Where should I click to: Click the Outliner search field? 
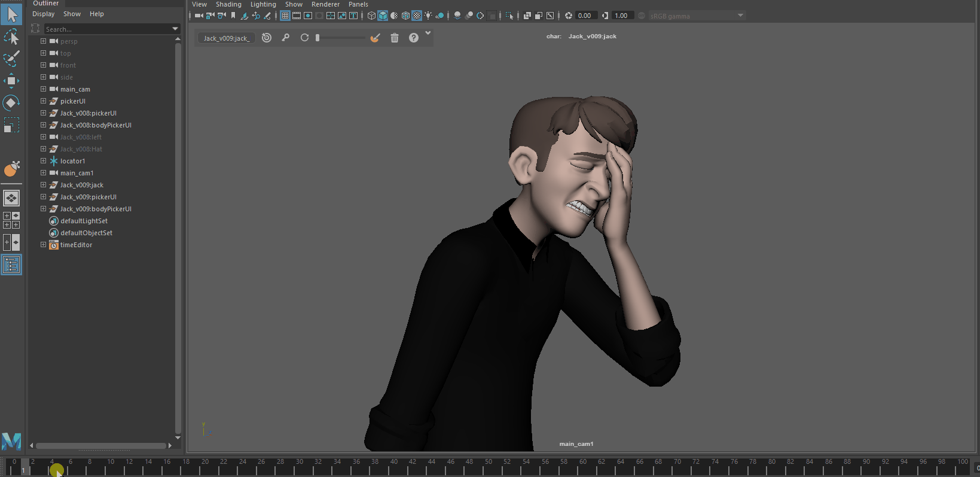(x=108, y=29)
